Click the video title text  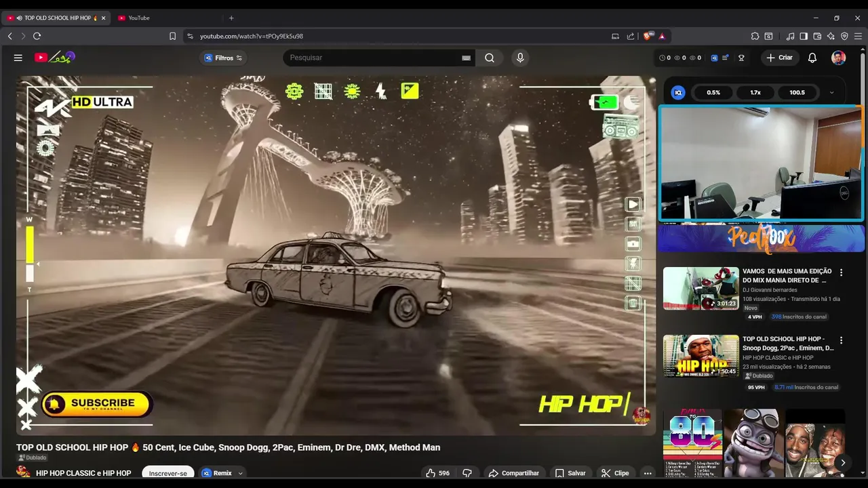(228, 447)
